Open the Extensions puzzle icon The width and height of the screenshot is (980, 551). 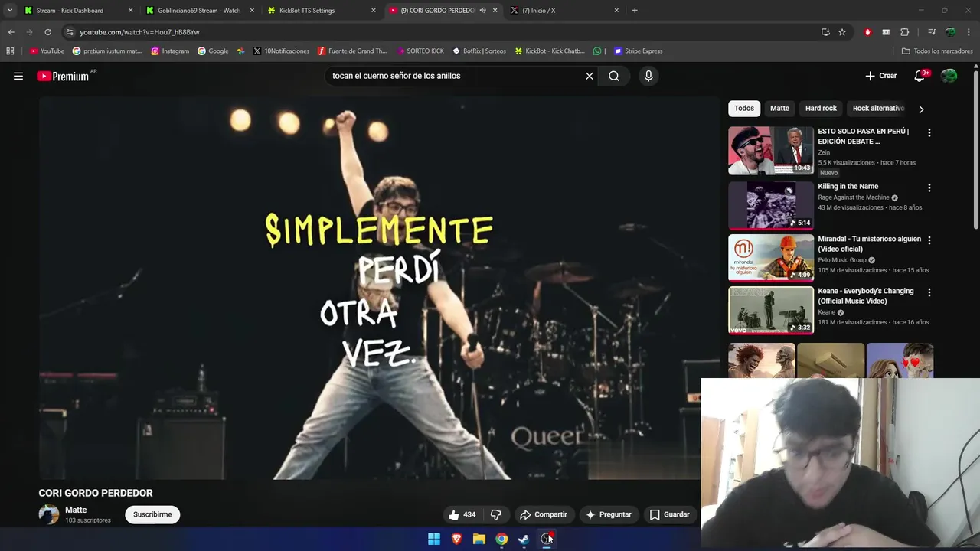[904, 32]
